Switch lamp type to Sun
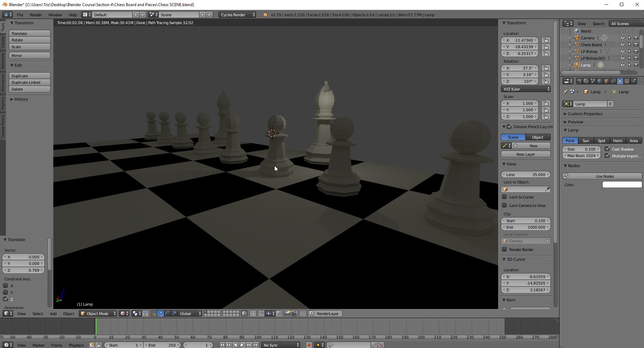Screen dimensions: 644x348 586,141
